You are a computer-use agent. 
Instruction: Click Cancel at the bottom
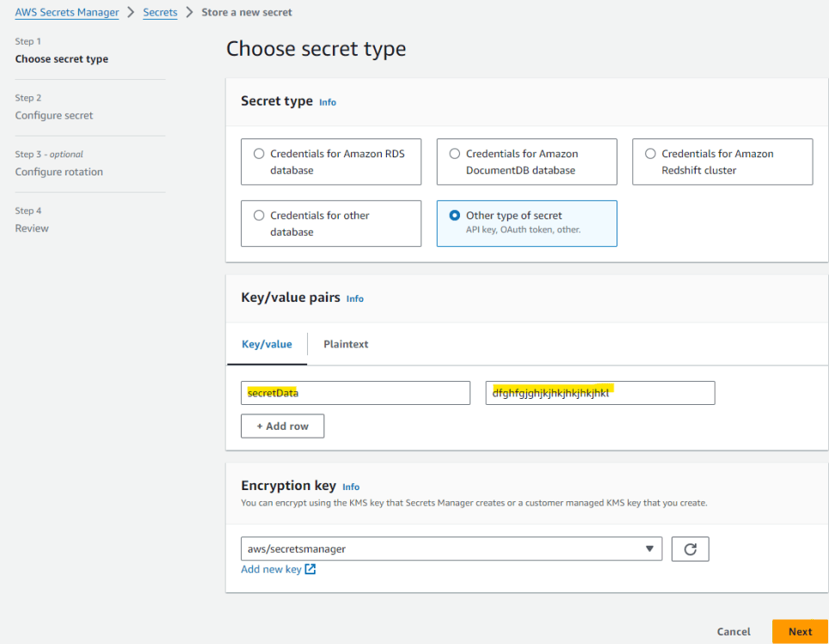tap(734, 631)
